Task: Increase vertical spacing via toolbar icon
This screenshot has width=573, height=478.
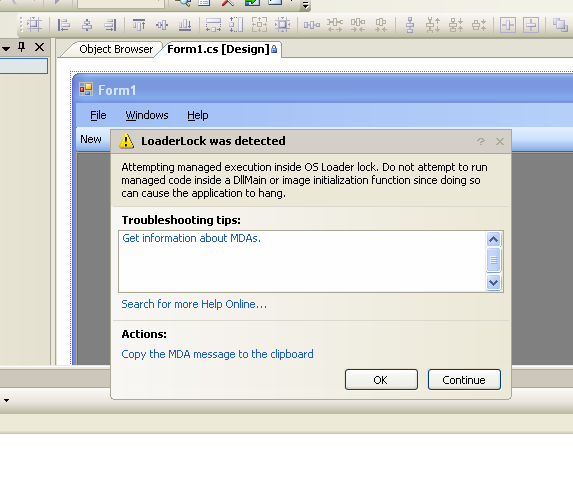Action: (x=433, y=25)
